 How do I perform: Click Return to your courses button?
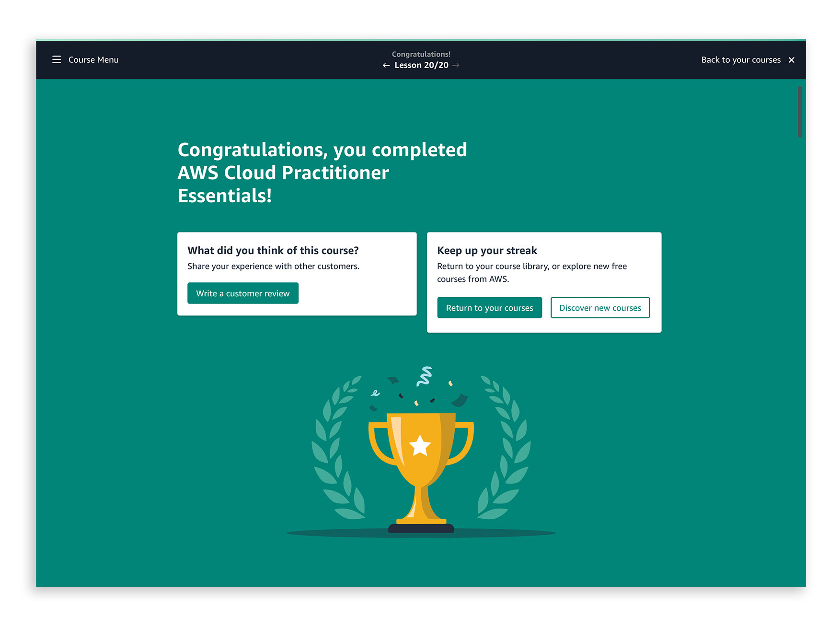(489, 307)
